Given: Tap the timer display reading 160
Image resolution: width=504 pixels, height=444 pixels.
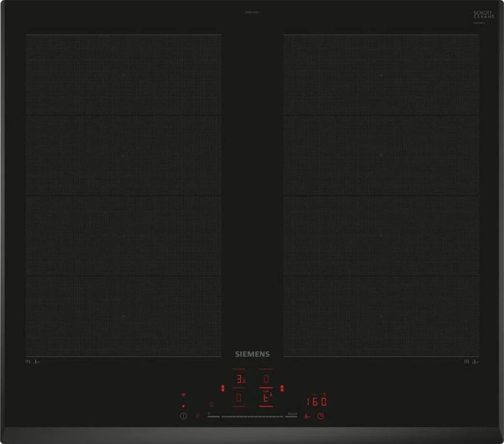Looking at the screenshot, I should 316,401.
